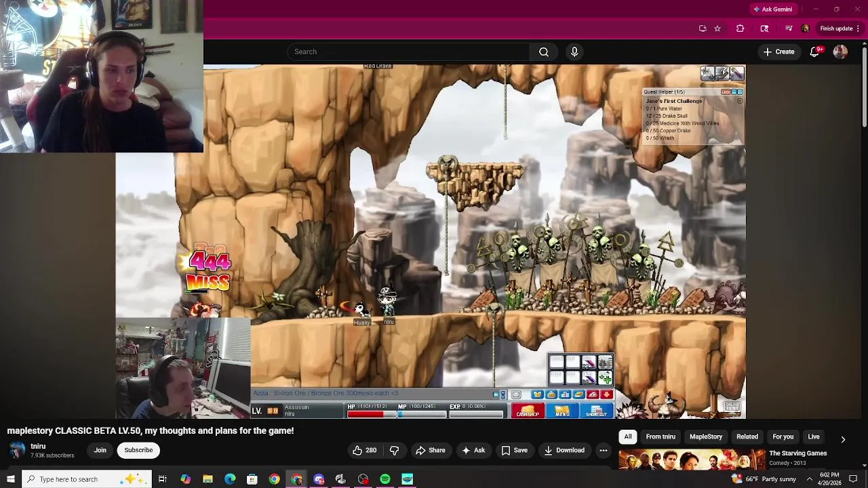Image resolution: width=868 pixels, height=488 pixels.
Task: Open Task View from the taskbar
Action: (x=163, y=479)
